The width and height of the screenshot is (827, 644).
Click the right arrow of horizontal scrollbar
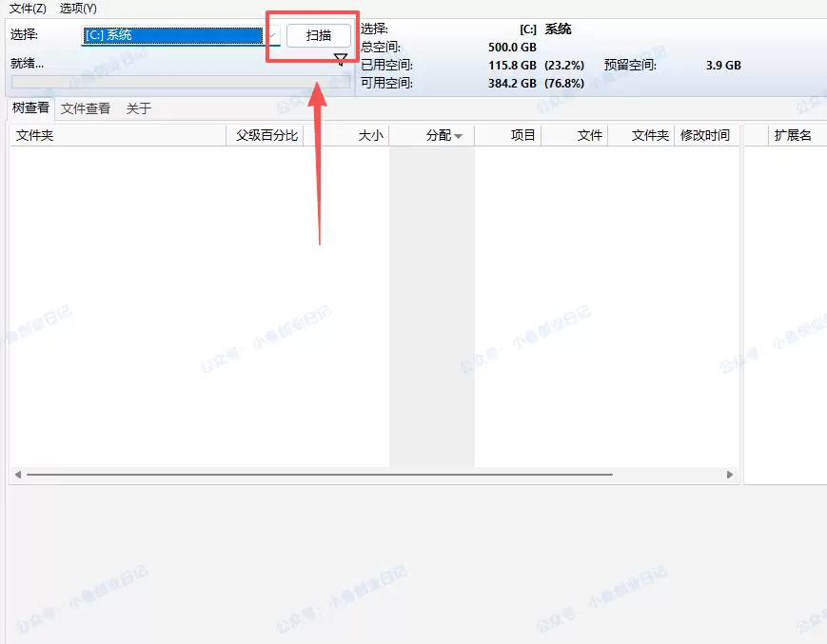(731, 474)
